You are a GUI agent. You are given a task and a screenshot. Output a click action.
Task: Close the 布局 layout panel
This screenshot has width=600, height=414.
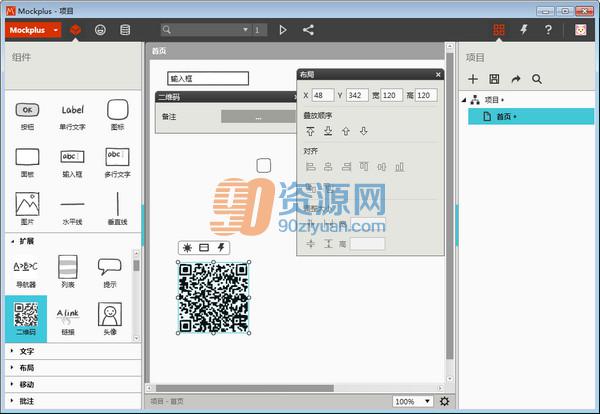click(x=438, y=75)
